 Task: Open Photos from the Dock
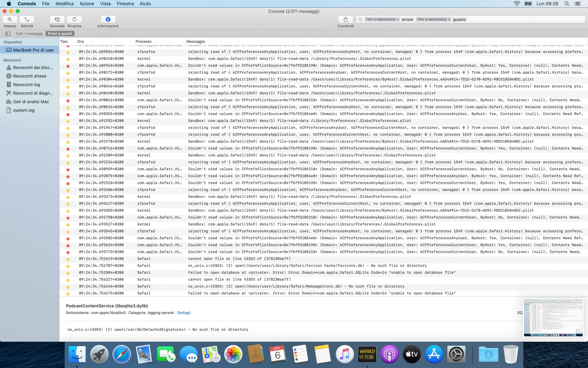coord(233,354)
